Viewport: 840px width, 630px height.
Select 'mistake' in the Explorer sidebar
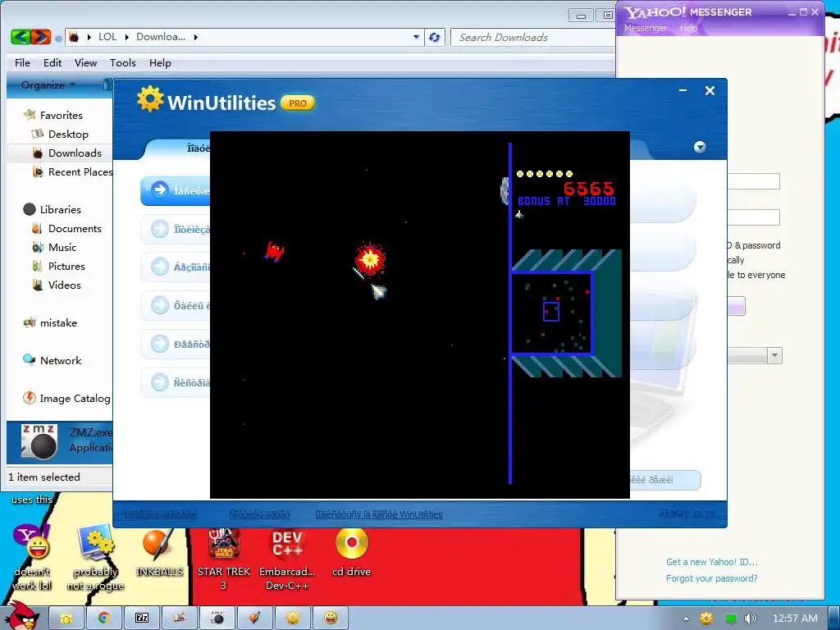(x=58, y=323)
